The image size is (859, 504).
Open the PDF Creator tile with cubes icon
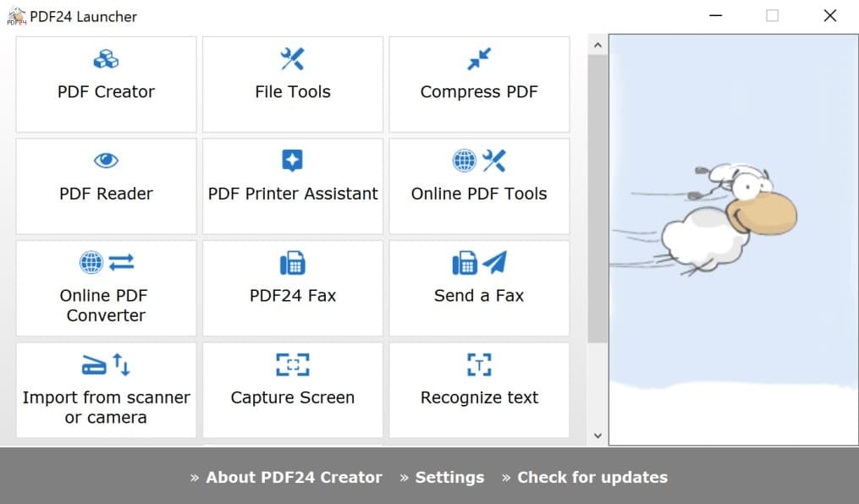click(x=107, y=85)
